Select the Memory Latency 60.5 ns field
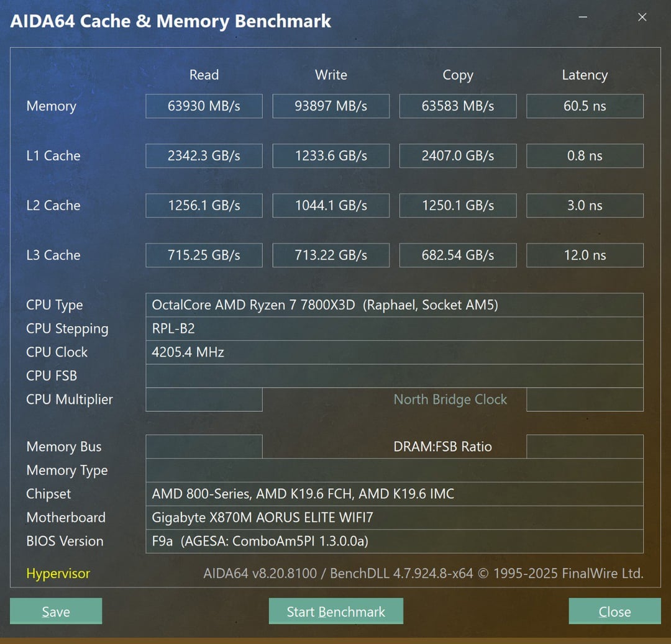Viewport: 671px width, 644px height. coord(584,106)
